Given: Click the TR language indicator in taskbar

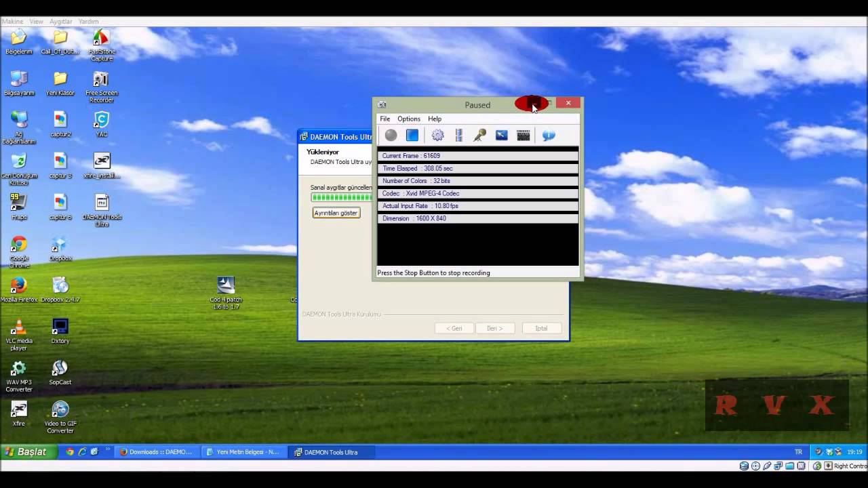Looking at the screenshot, I should (798, 452).
